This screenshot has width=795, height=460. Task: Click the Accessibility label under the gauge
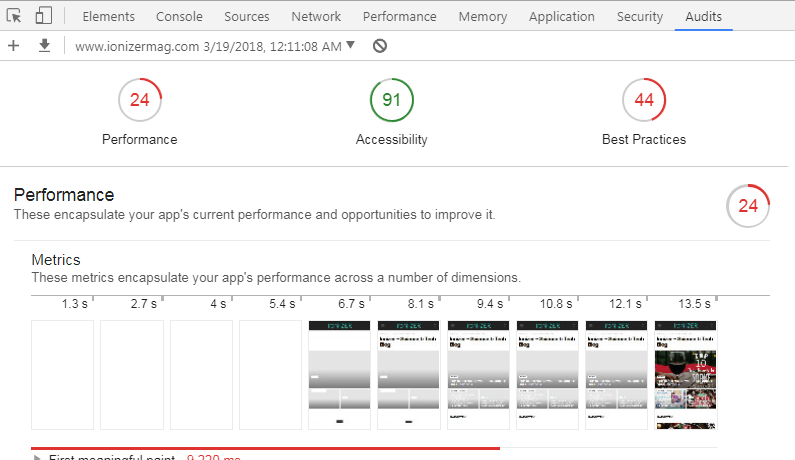[x=391, y=139]
